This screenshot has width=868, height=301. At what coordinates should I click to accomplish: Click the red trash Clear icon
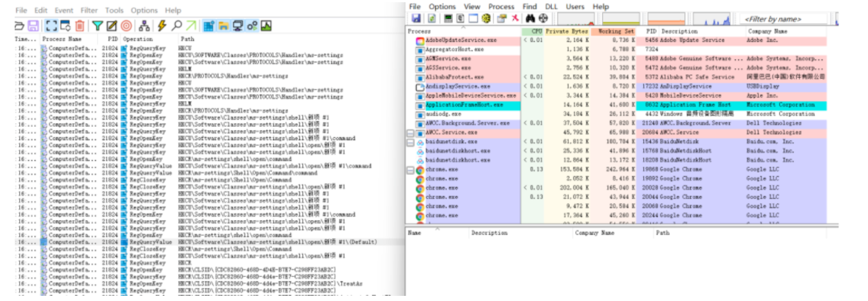pos(79,26)
